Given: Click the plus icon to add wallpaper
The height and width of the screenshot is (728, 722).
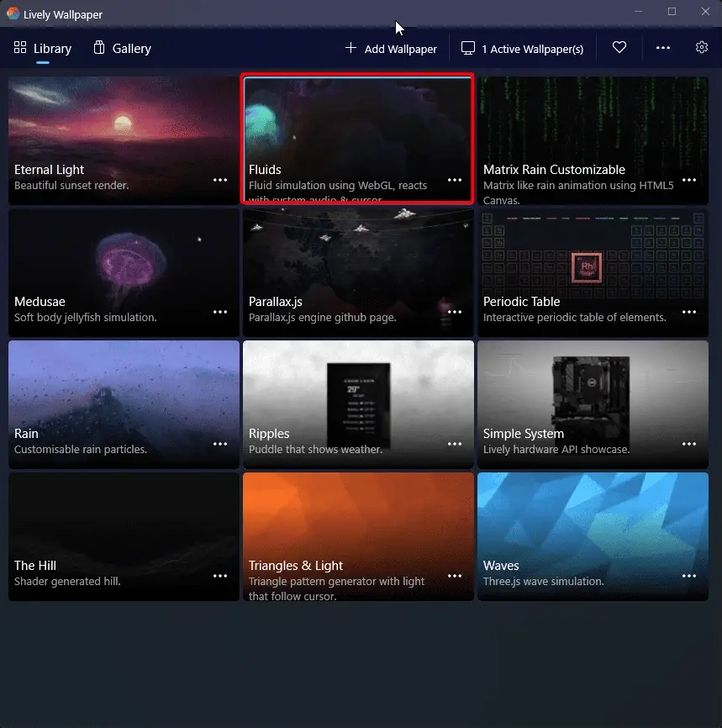Looking at the screenshot, I should pyautogui.click(x=351, y=48).
